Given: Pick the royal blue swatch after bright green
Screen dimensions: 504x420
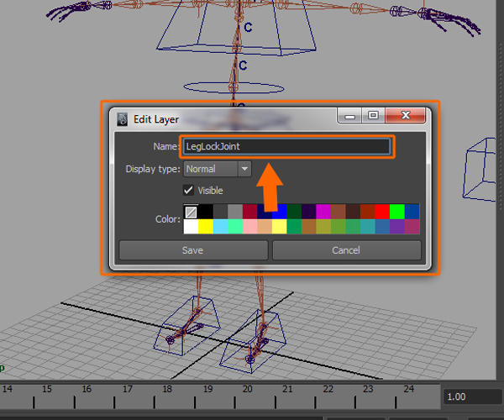Looking at the screenshot, I should 412,212.
